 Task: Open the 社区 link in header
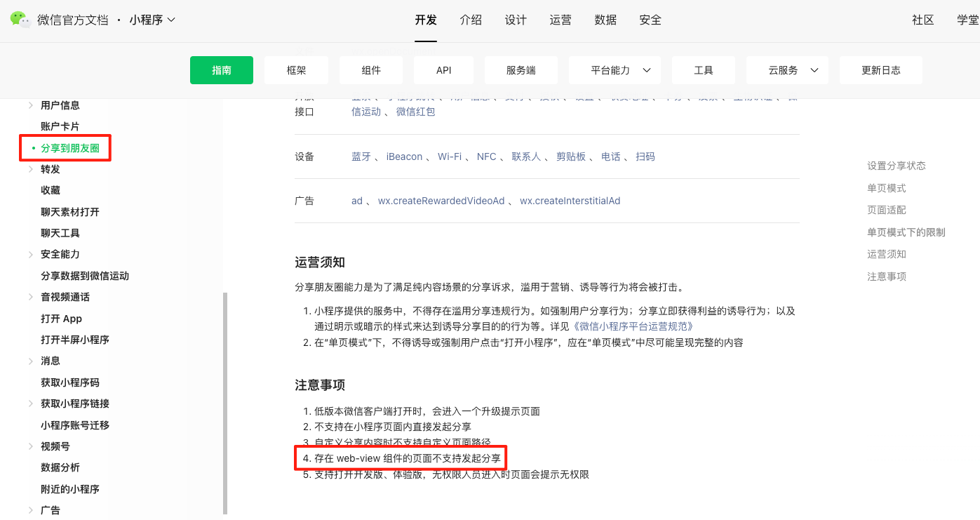[923, 20]
